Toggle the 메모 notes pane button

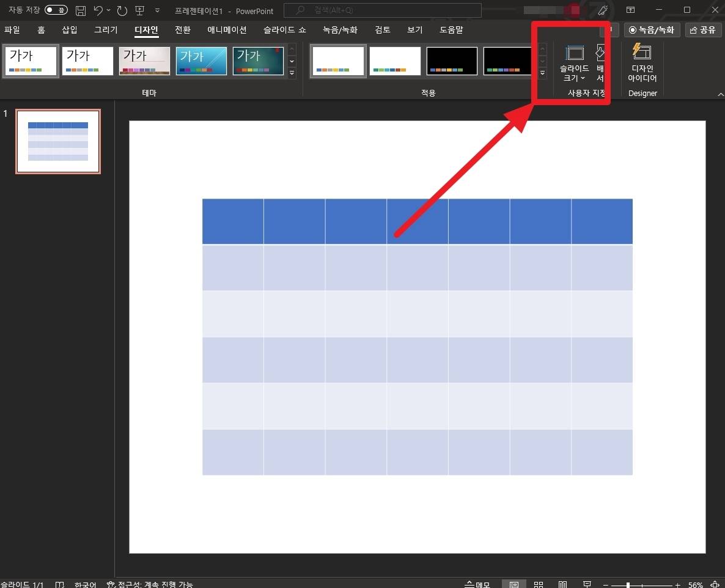(477, 584)
